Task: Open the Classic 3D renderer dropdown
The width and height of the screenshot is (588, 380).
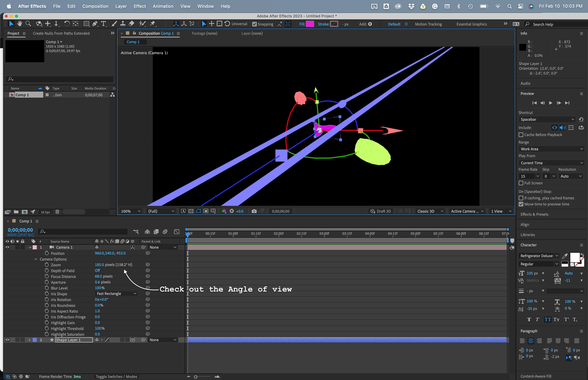Action: tap(430, 211)
